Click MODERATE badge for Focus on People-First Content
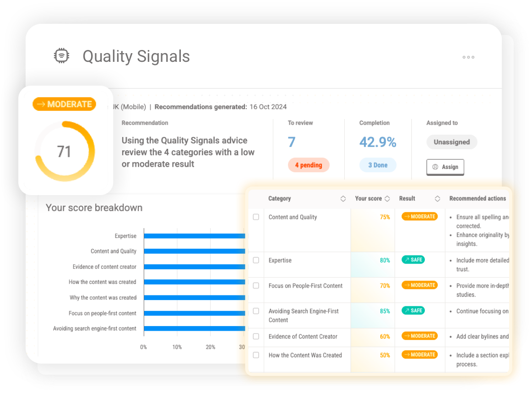The width and height of the screenshot is (532, 393). tap(419, 285)
